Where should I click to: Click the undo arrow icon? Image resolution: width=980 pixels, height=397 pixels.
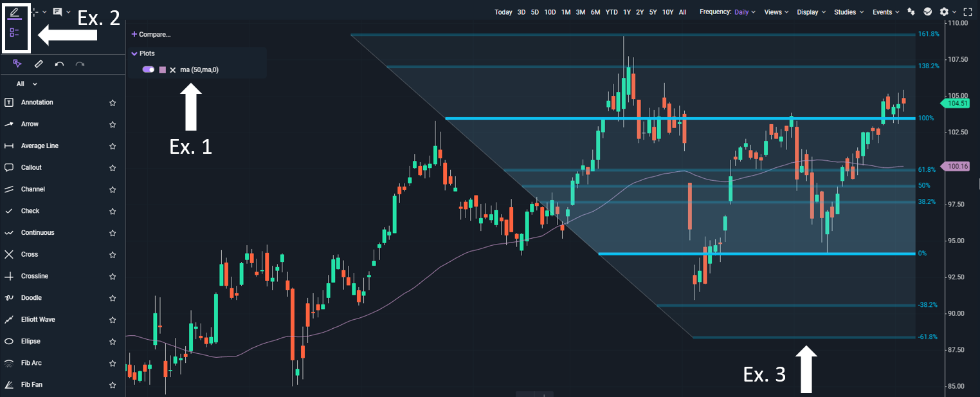point(60,64)
